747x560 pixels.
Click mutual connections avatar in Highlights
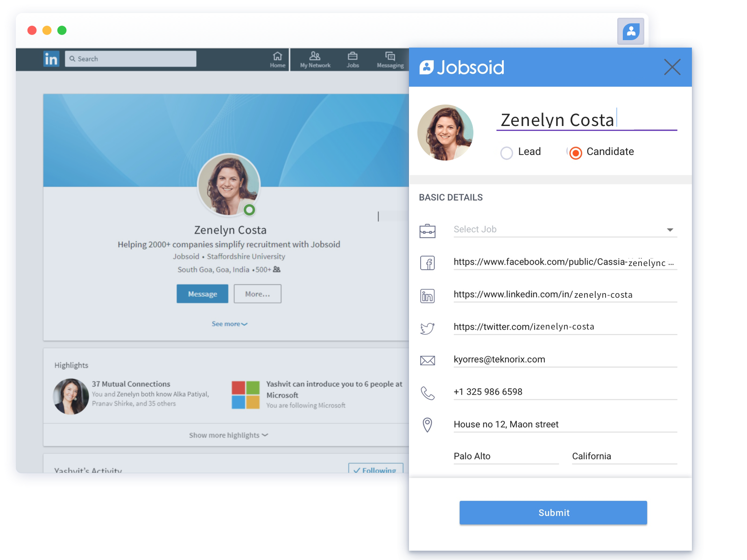71,396
